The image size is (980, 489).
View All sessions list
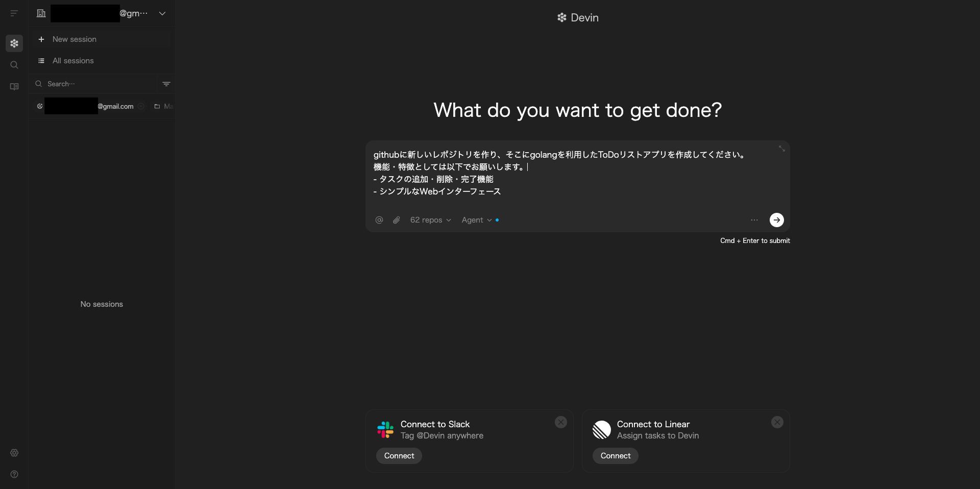click(x=73, y=61)
